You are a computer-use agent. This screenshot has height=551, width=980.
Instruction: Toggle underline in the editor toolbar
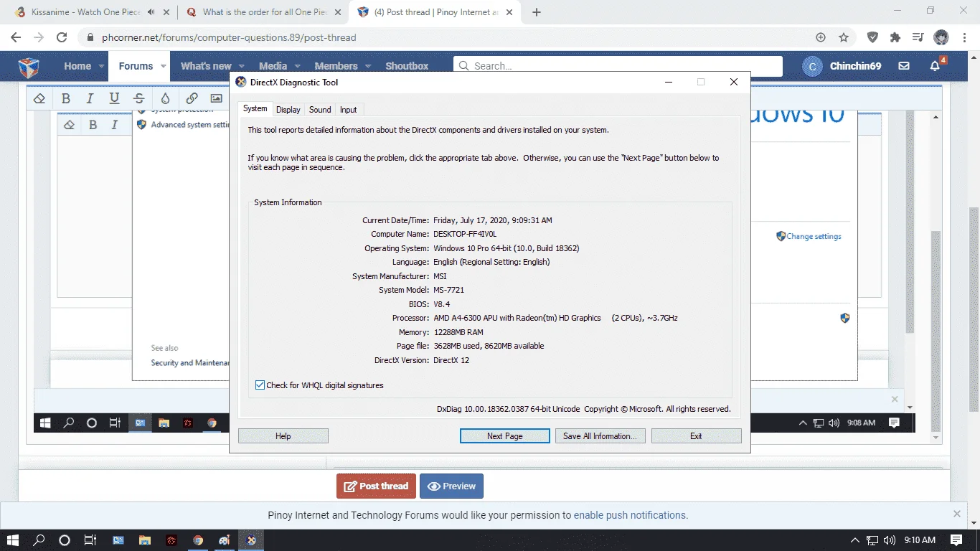[x=114, y=98]
